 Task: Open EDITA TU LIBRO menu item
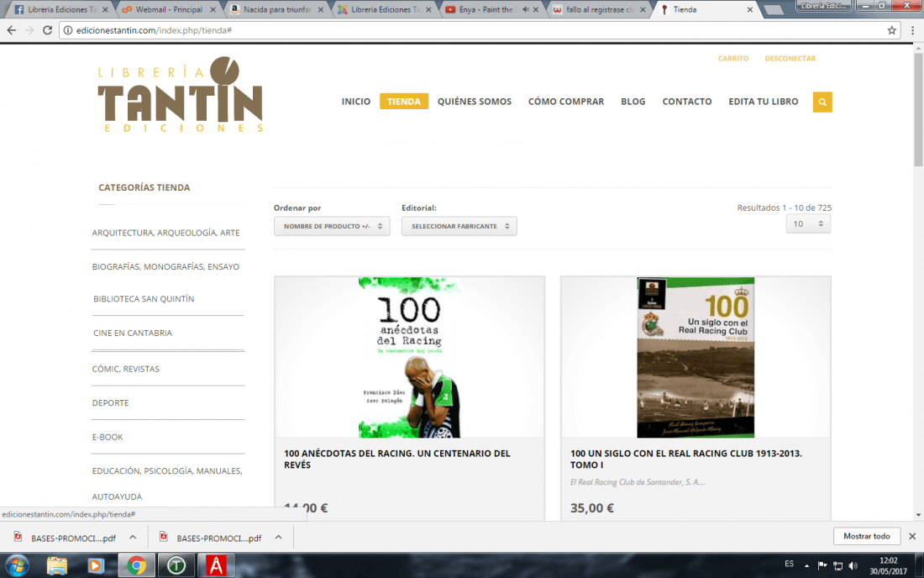tap(763, 102)
